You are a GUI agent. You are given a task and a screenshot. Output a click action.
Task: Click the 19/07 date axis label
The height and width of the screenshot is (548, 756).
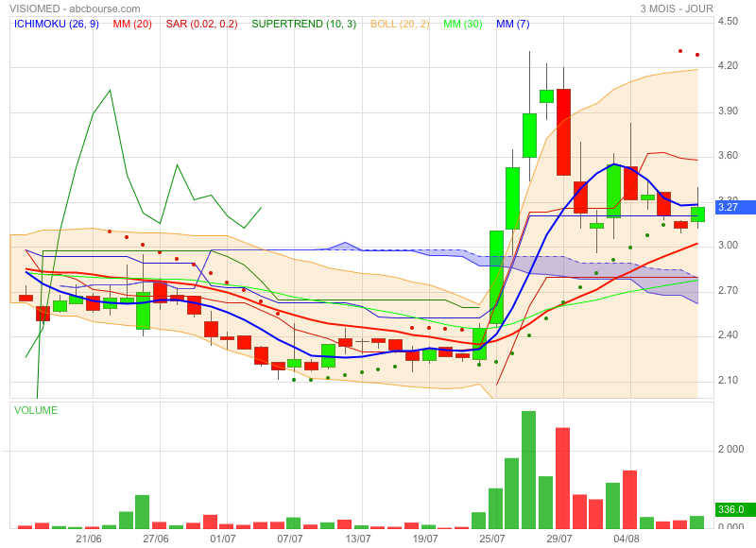click(425, 539)
